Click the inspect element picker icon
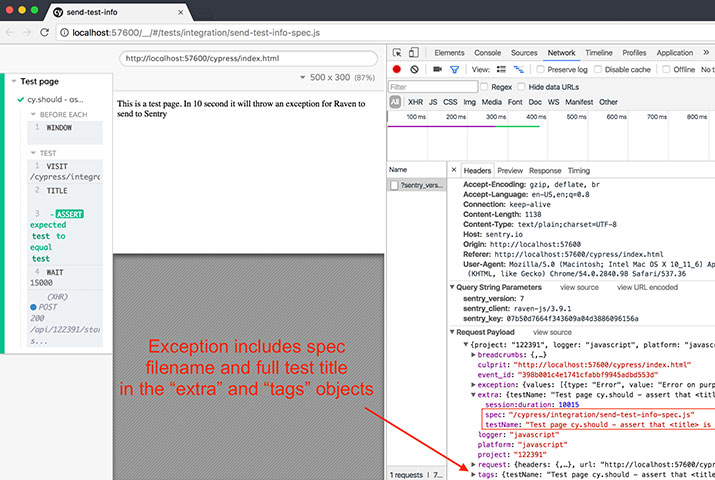The height and width of the screenshot is (480, 715). 398,53
